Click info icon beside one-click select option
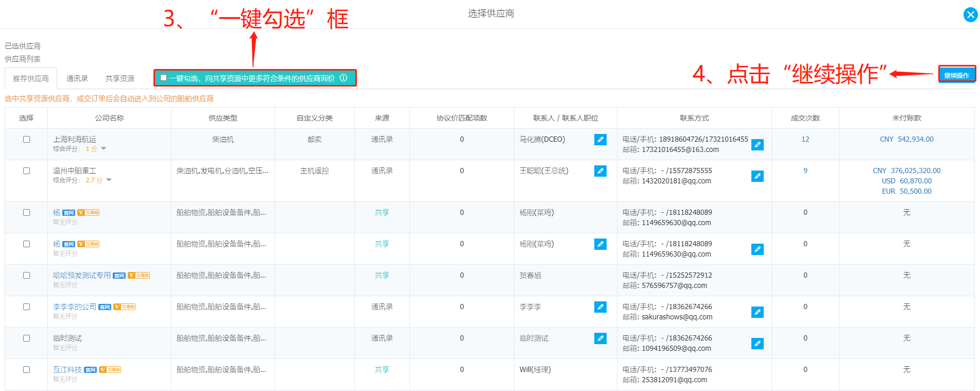Screen dimensions: 980x391 pos(343,78)
